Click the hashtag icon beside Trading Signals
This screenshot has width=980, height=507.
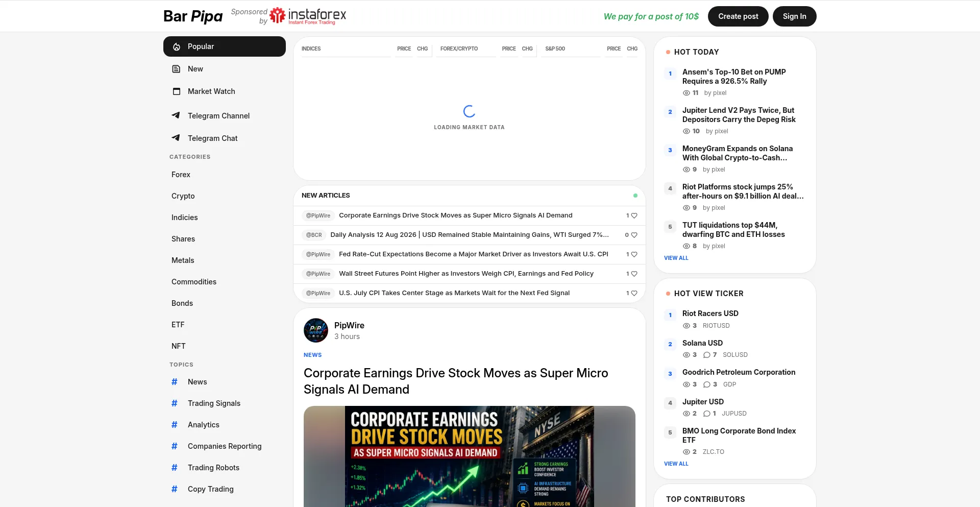175,403
